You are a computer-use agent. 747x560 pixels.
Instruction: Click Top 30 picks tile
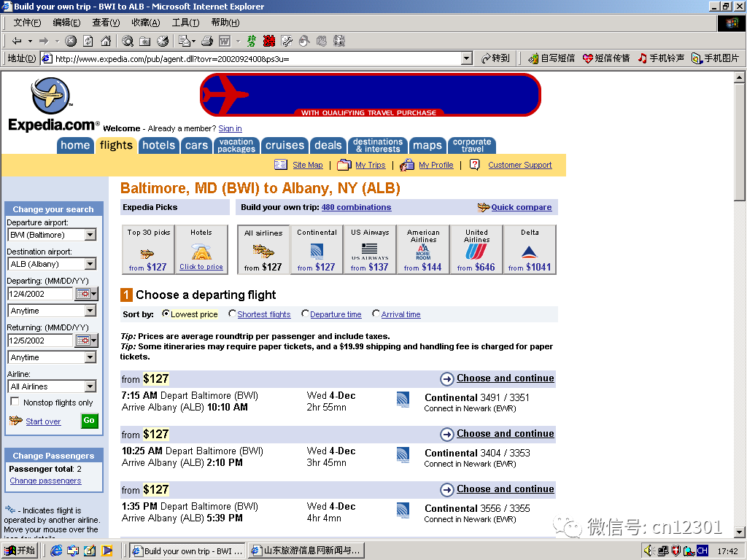click(148, 249)
